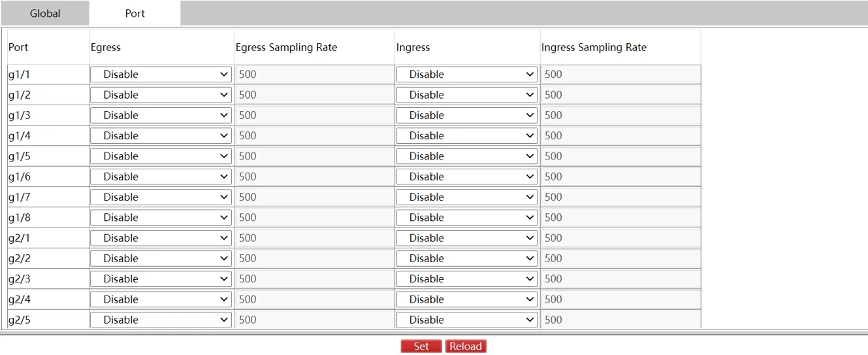Open the Egress dropdown for port g2/1

[161, 238]
